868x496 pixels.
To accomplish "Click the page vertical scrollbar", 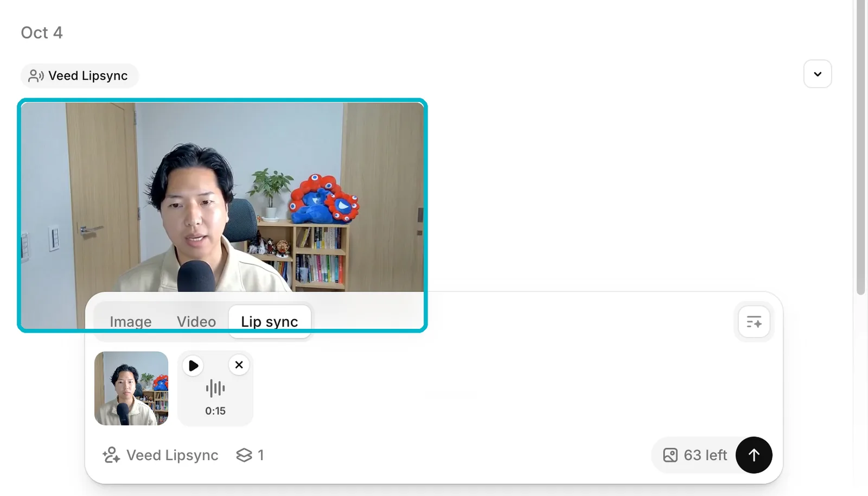I will 861,148.
